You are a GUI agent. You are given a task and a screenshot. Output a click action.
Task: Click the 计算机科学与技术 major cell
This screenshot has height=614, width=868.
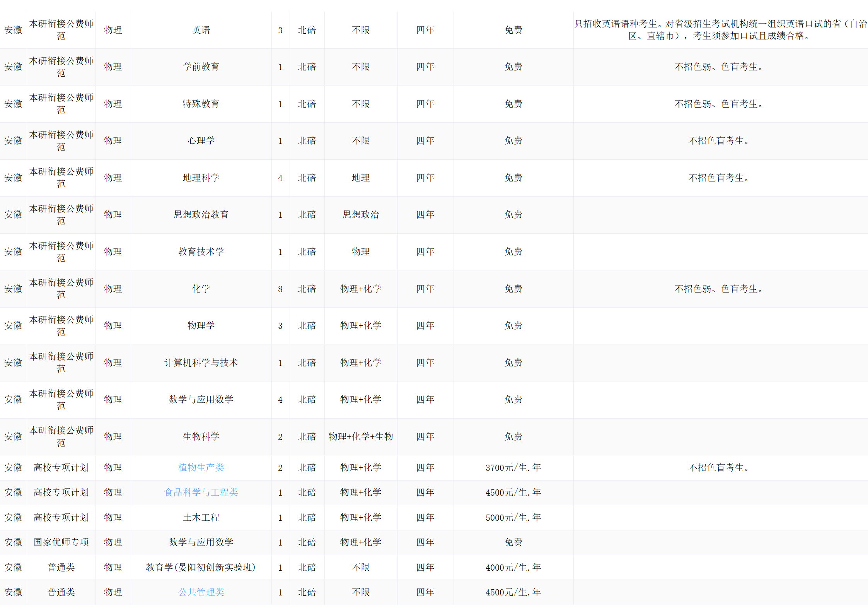click(201, 363)
